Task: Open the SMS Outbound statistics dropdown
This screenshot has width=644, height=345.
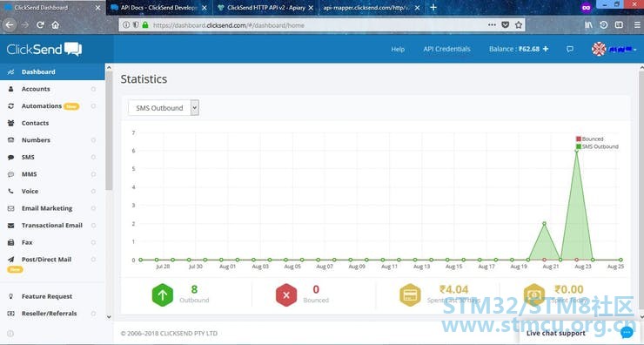Action: click(x=164, y=108)
